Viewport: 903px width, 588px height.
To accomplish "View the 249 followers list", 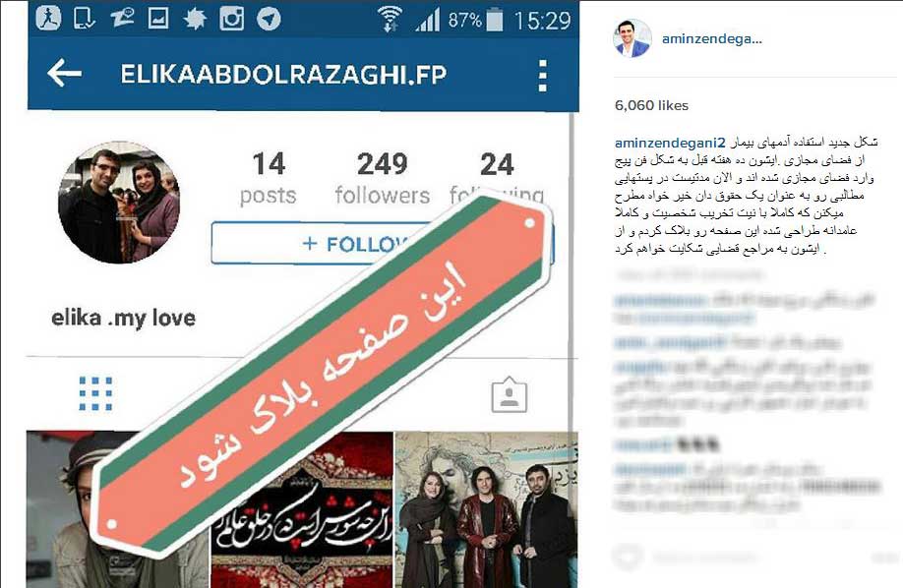I will pyautogui.click(x=383, y=178).
